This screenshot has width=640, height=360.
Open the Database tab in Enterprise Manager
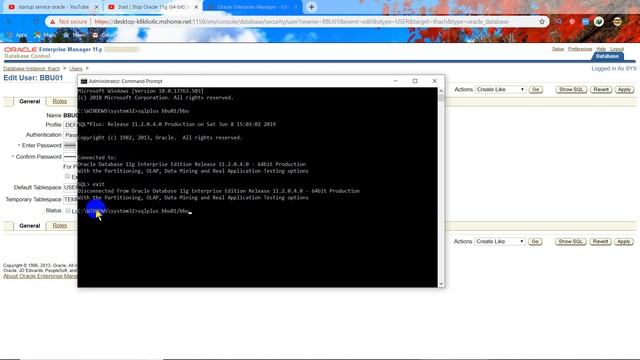tap(607, 56)
